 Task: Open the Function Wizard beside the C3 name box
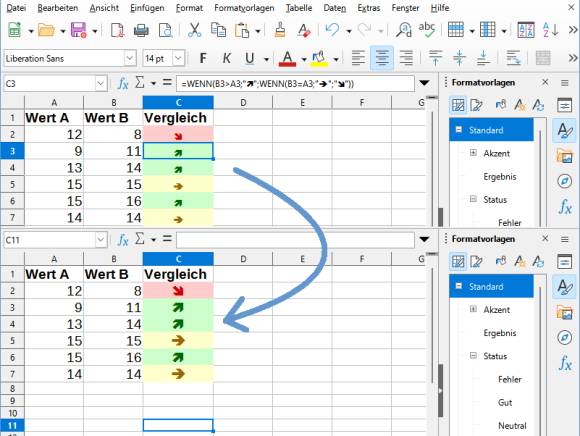tap(122, 84)
